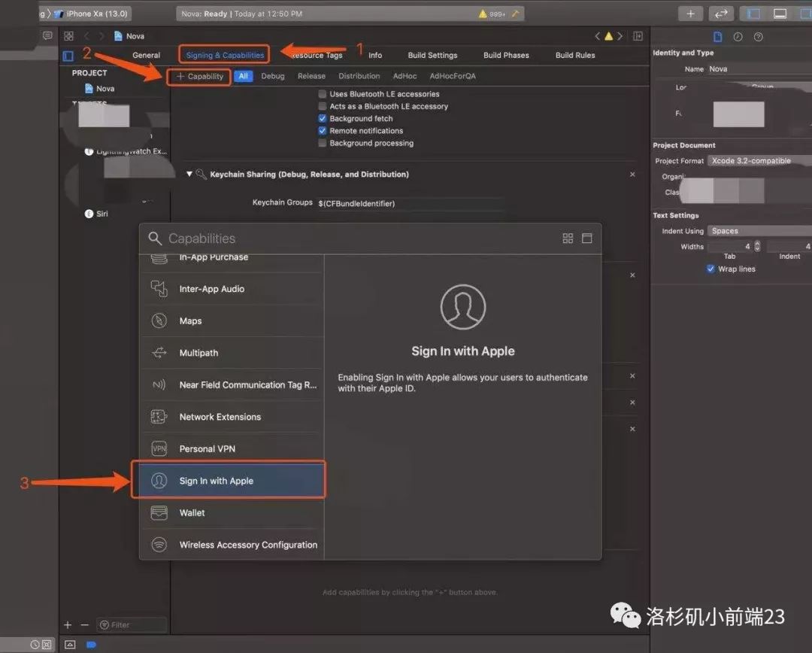Select the Maps capability
Viewport: 812px width, 653px height.
click(232, 320)
